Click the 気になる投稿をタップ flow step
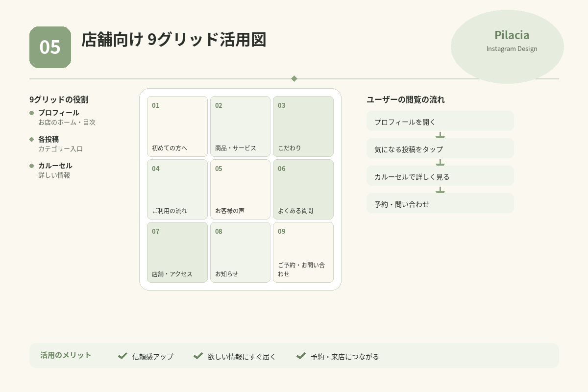 [x=440, y=148]
